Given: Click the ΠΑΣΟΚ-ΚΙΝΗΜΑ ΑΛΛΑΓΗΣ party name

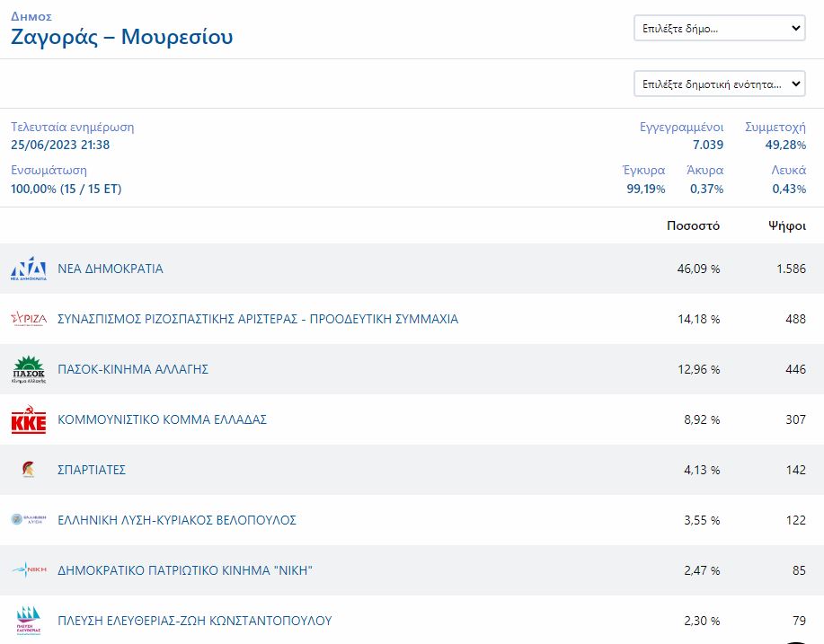Looking at the screenshot, I should pos(133,369).
